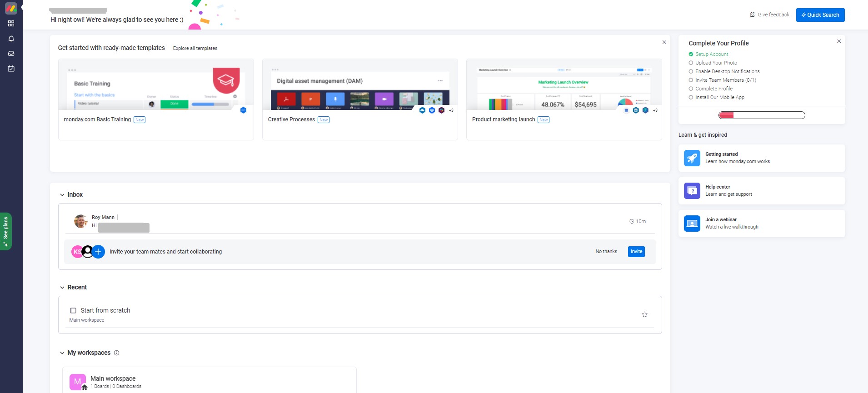
Task: Click the Quick Search button
Action: pyautogui.click(x=820, y=15)
